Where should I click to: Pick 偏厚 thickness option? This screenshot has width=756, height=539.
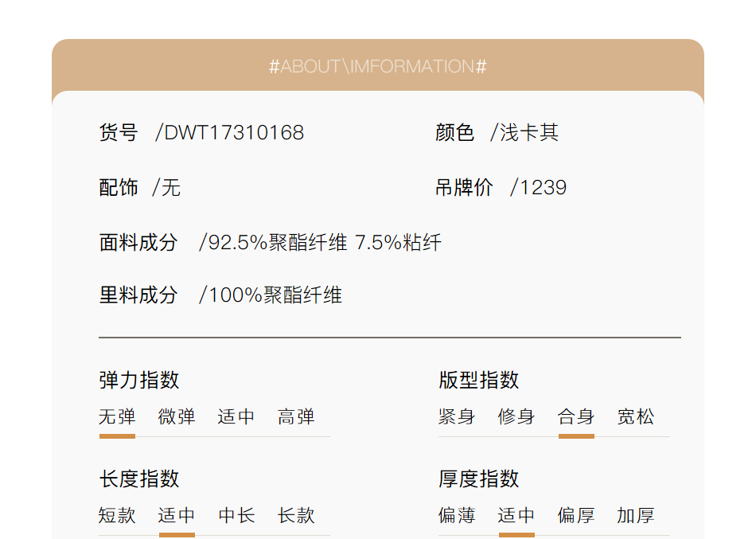[576, 515]
